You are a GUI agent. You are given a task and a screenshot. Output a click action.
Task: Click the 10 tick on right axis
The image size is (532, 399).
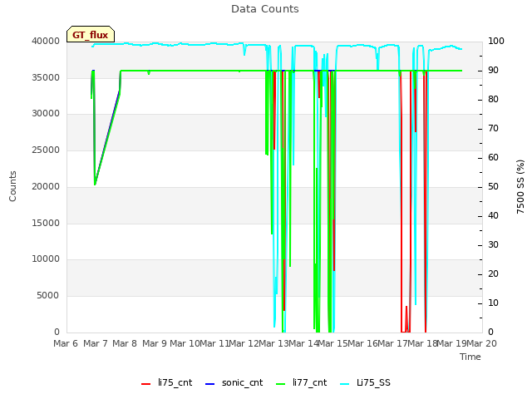tap(493, 303)
